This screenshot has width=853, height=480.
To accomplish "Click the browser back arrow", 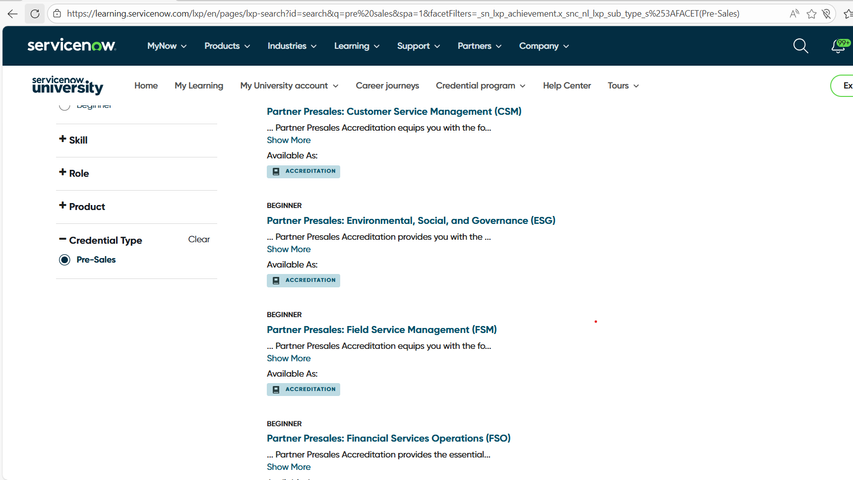I will [12, 14].
